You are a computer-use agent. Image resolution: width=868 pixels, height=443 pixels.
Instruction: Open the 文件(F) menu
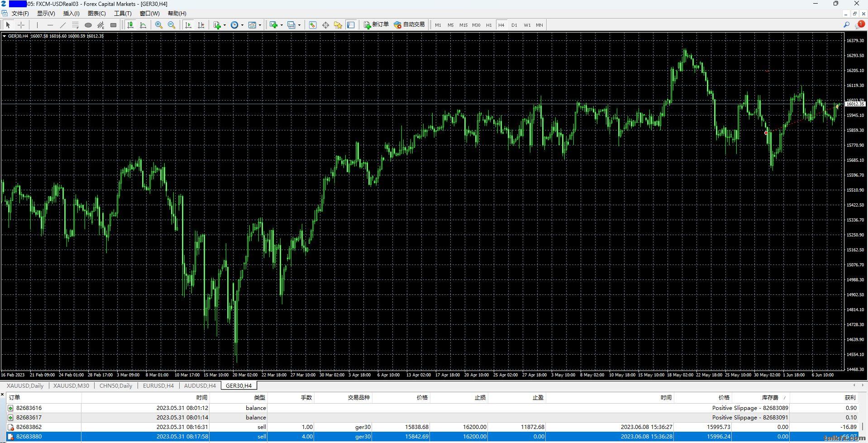click(x=20, y=14)
